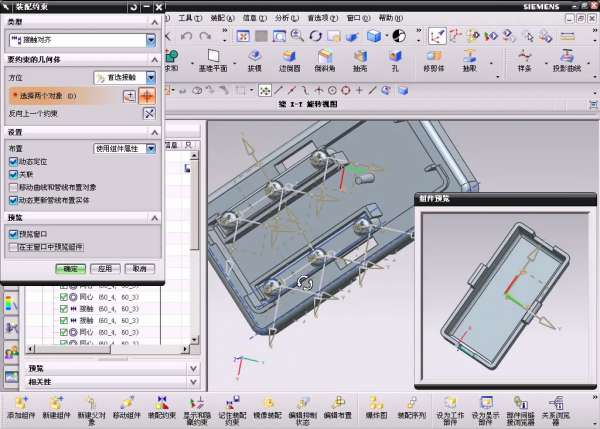Click the 抽壳 (Shell) tool
Viewport: 600px width, 429px height.
click(360, 61)
